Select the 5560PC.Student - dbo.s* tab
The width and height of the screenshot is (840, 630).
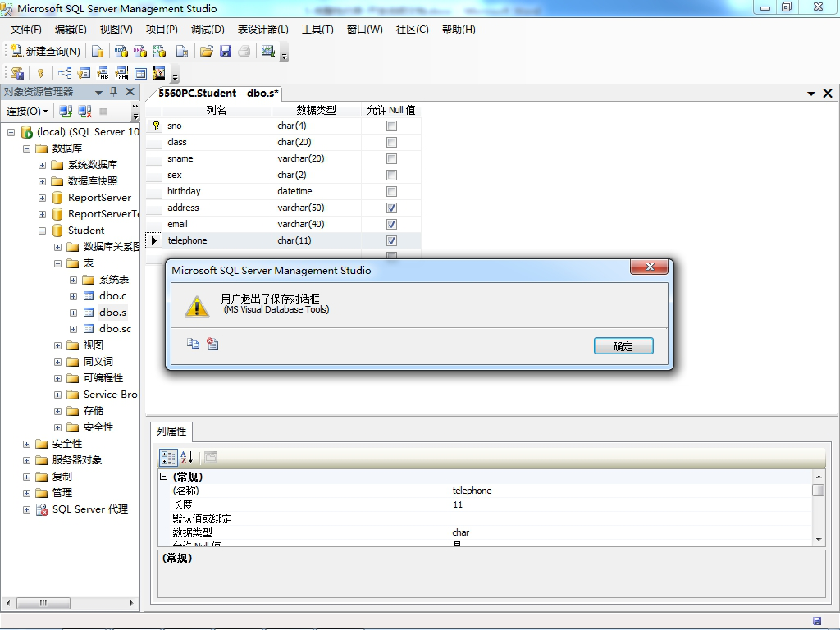pyautogui.click(x=218, y=94)
